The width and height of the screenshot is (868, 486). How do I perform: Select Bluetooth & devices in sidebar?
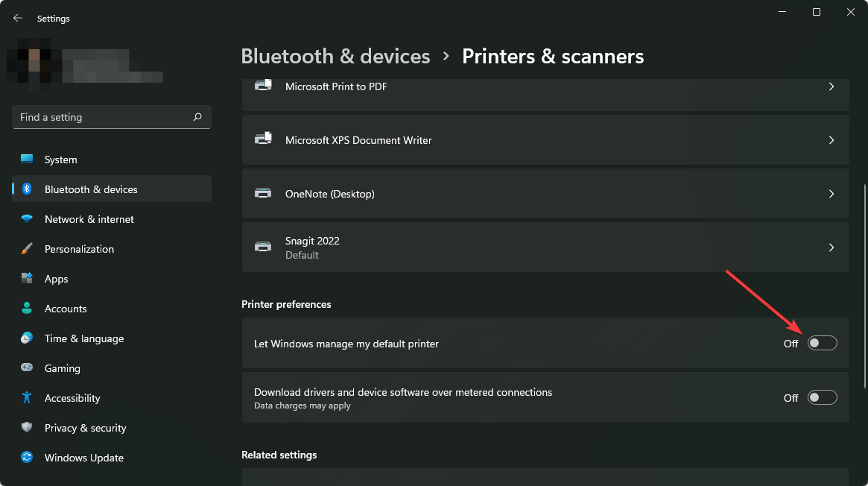point(112,189)
